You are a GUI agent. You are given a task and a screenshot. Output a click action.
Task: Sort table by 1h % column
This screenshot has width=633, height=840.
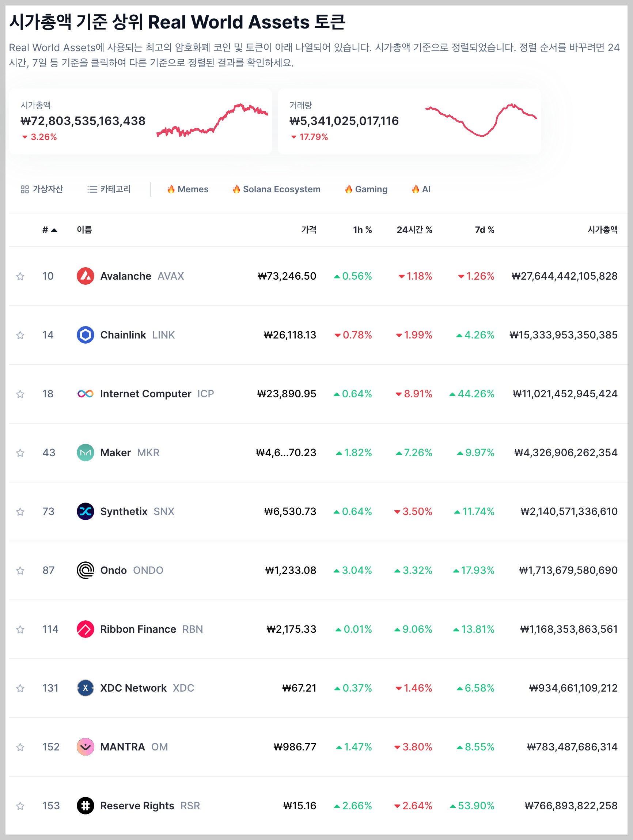click(362, 230)
